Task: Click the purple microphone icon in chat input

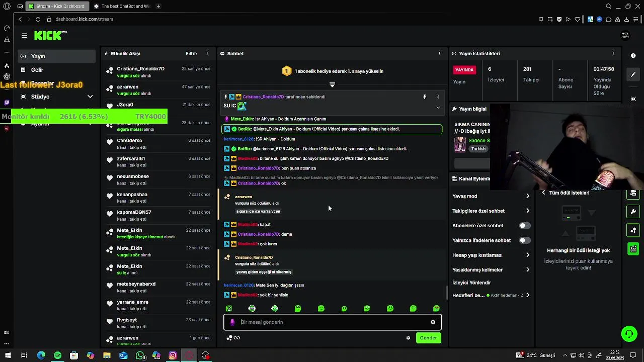Action: [232, 322]
